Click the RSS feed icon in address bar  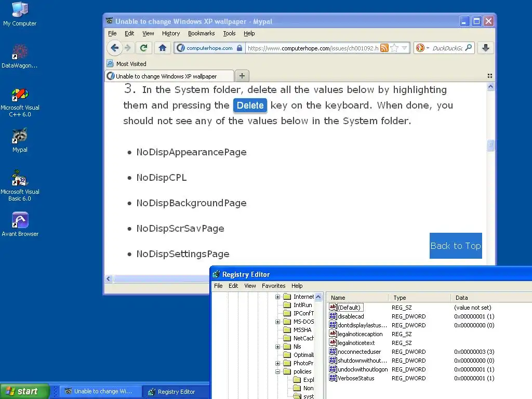click(384, 48)
